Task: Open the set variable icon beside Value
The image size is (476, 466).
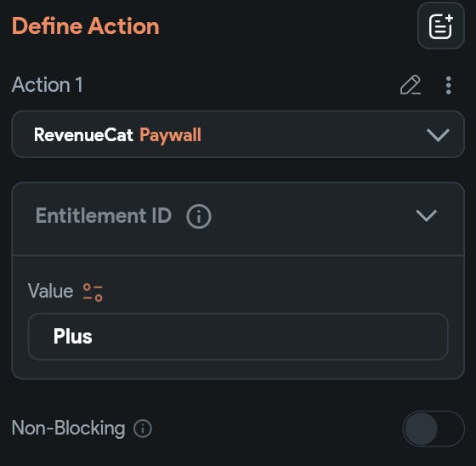Action: click(93, 293)
